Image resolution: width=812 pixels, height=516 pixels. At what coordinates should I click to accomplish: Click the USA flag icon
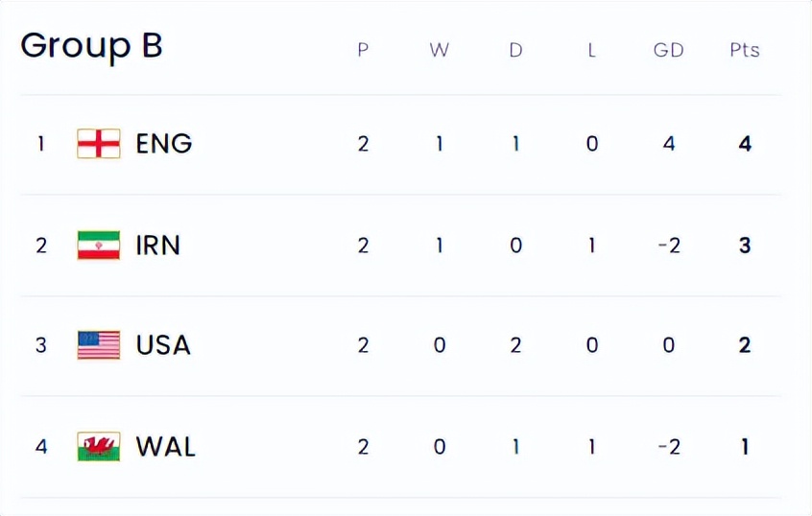click(99, 345)
